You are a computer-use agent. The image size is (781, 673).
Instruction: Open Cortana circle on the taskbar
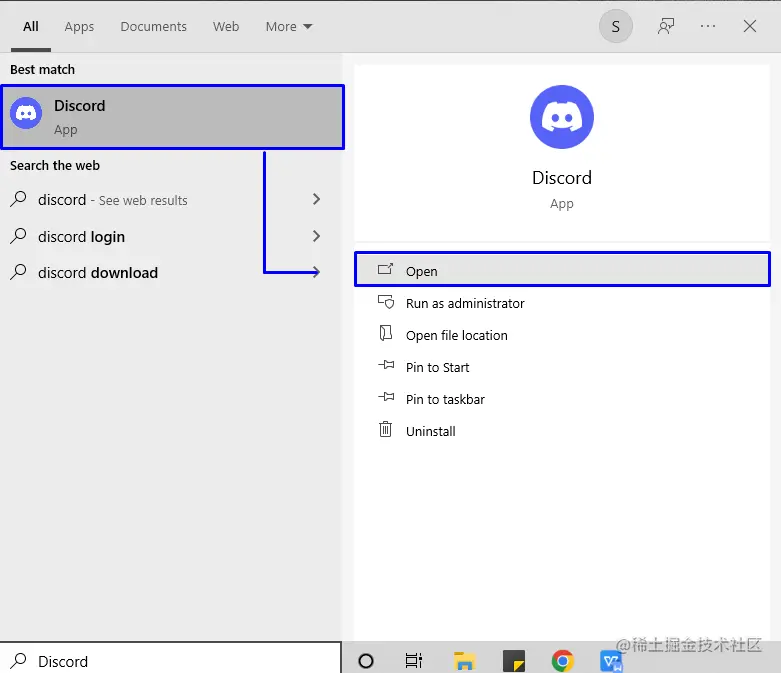tap(366, 661)
